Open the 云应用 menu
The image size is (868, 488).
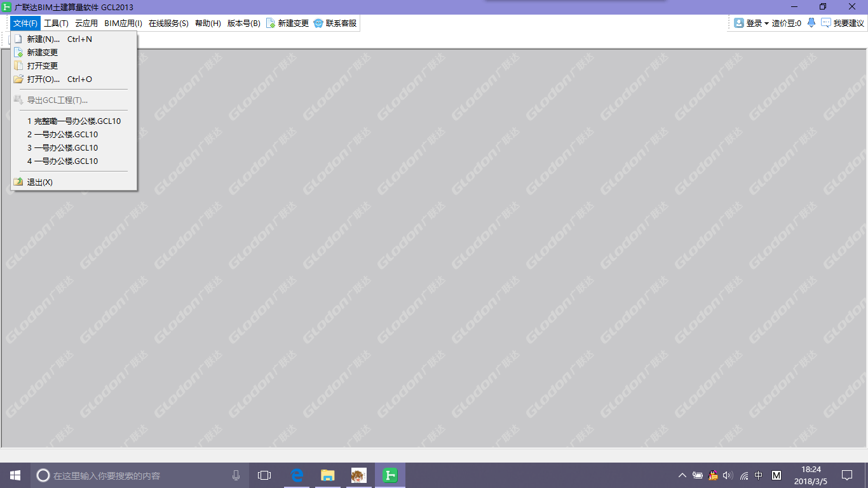click(86, 24)
